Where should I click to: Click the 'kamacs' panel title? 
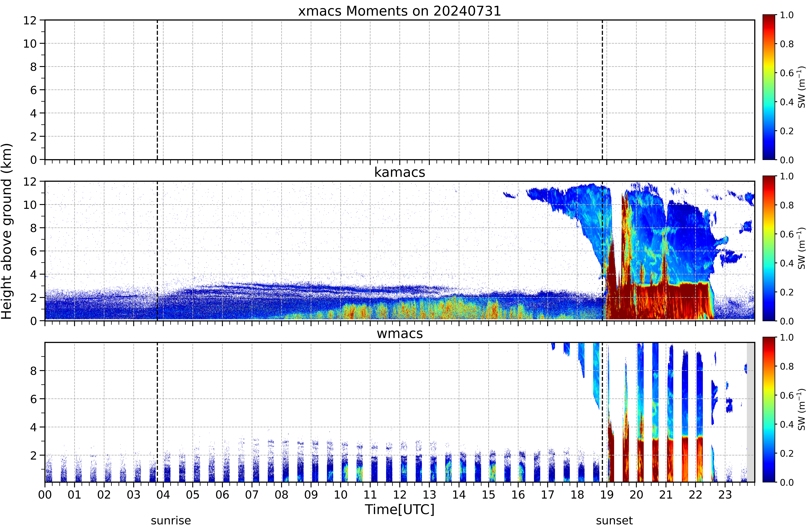point(400,172)
